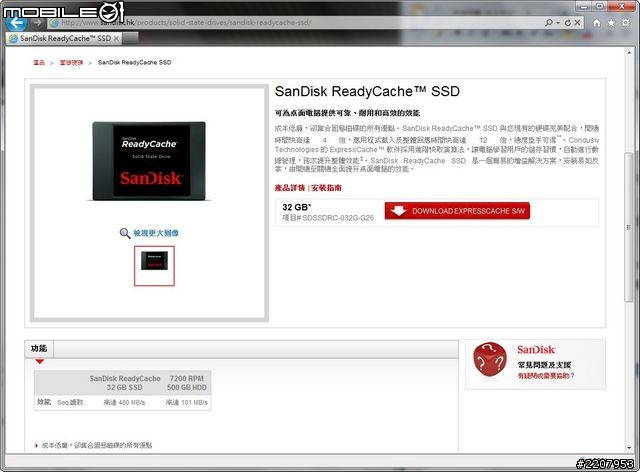Click the 32 GB* capacity label
This screenshot has height=472, width=640.
coord(297,207)
